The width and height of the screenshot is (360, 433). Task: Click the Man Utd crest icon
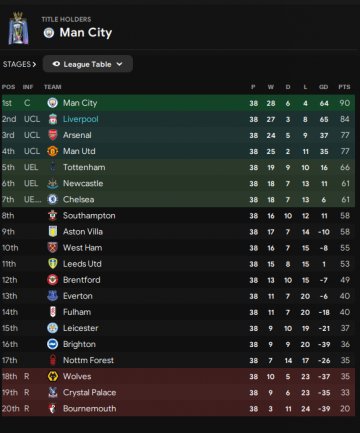(x=52, y=151)
